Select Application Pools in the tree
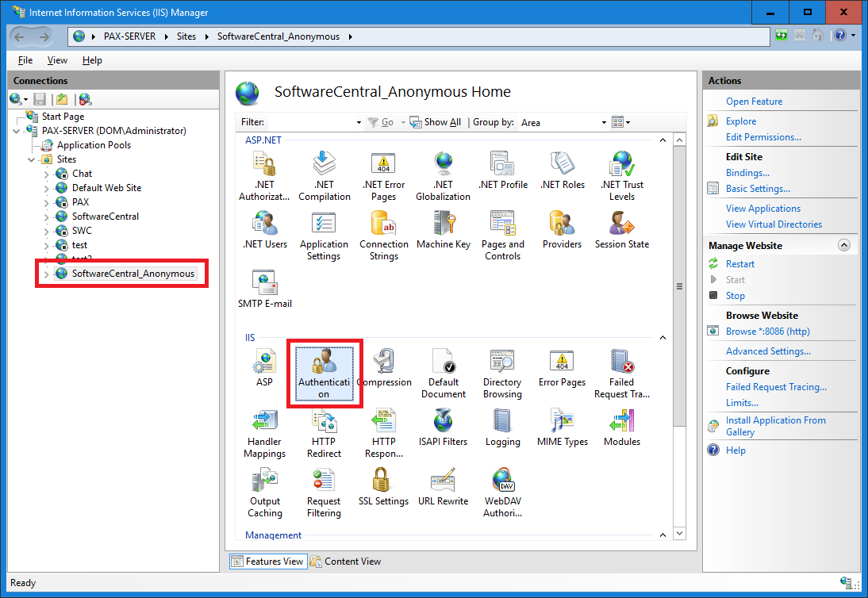This screenshot has height=598, width=868. pyautogui.click(x=94, y=145)
